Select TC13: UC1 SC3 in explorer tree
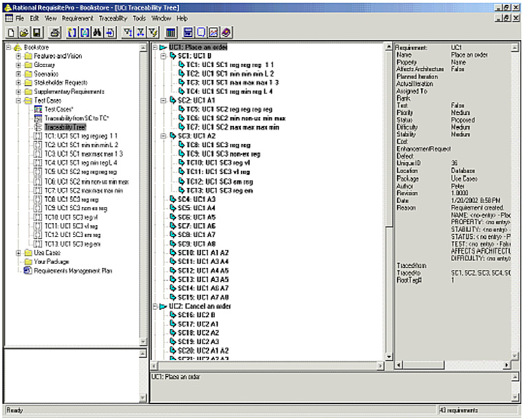 [72, 244]
